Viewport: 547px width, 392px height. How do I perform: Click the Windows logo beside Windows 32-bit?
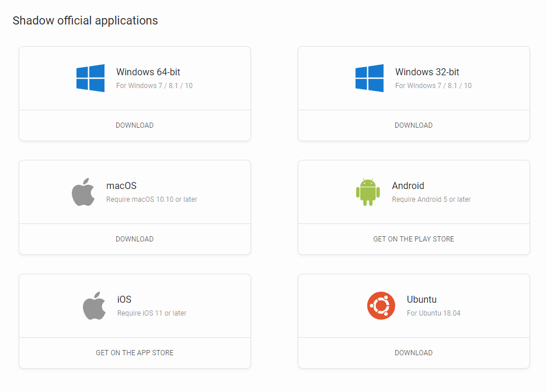click(x=370, y=78)
